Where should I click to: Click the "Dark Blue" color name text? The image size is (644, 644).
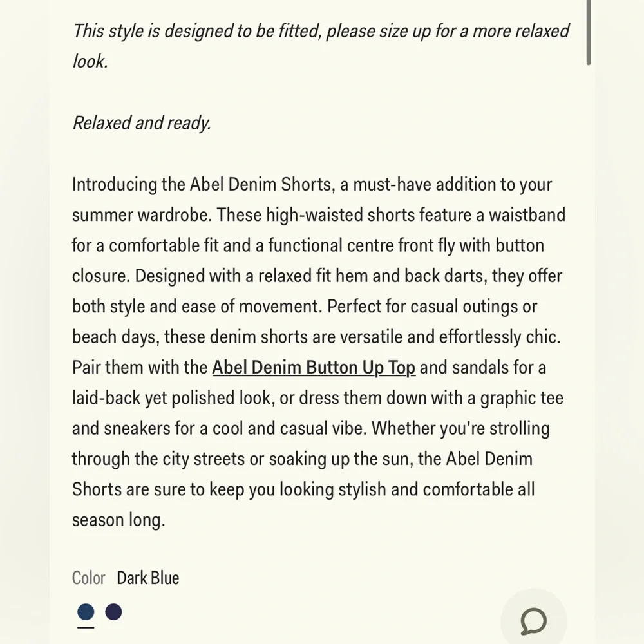click(147, 578)
